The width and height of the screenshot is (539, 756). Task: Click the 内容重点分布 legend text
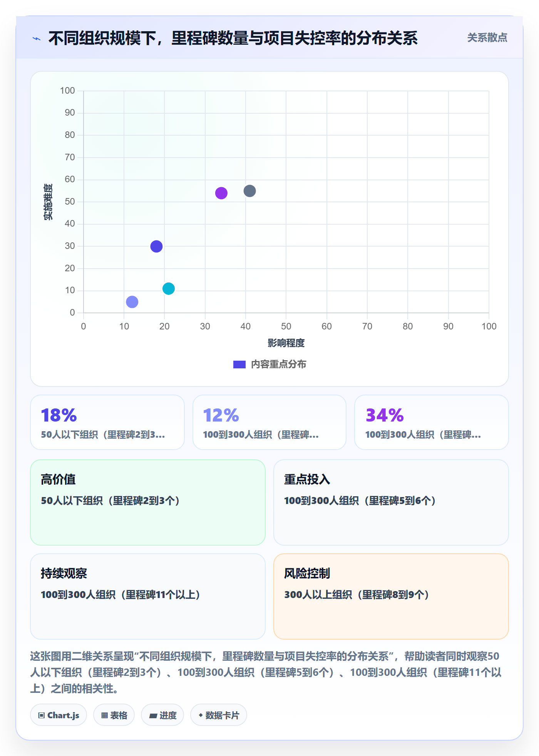click(x=278, y=365)
